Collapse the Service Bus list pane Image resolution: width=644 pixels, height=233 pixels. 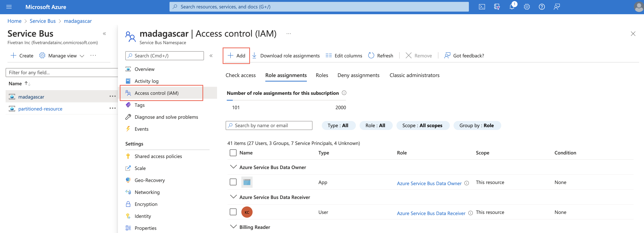pos(105,33)
